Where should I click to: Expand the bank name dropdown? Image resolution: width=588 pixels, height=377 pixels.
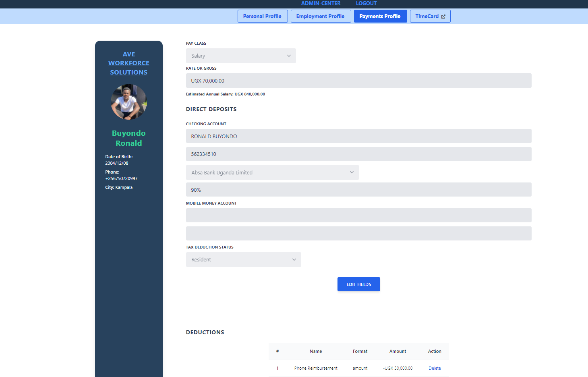pos(272,172)
